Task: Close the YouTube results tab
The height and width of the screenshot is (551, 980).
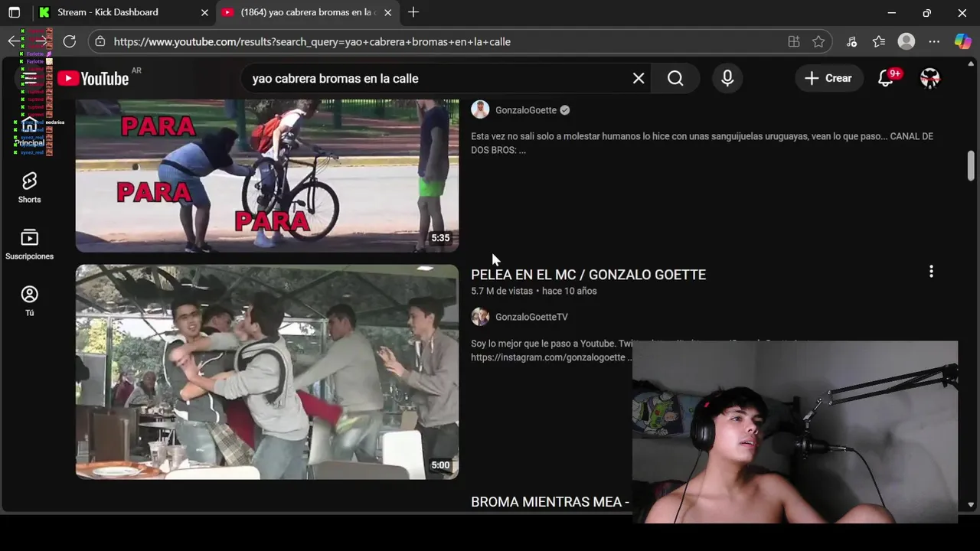Action: (387, 12)
